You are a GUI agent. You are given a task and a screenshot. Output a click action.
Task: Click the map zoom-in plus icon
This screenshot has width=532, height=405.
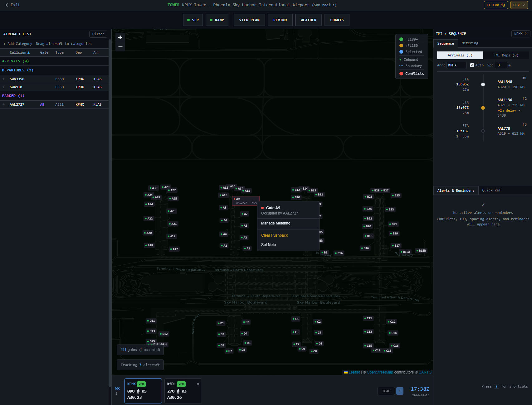click(120, 37)
